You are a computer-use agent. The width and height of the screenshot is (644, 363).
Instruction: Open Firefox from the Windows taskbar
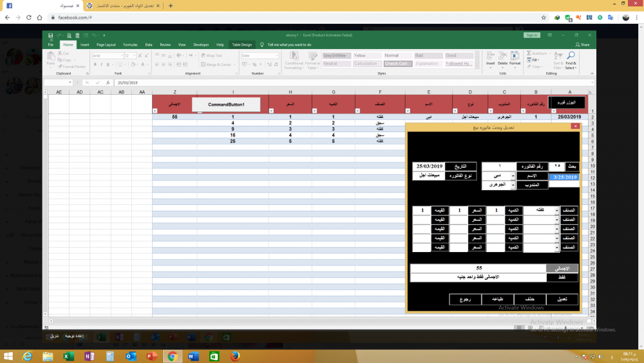(x=235, y=356)
